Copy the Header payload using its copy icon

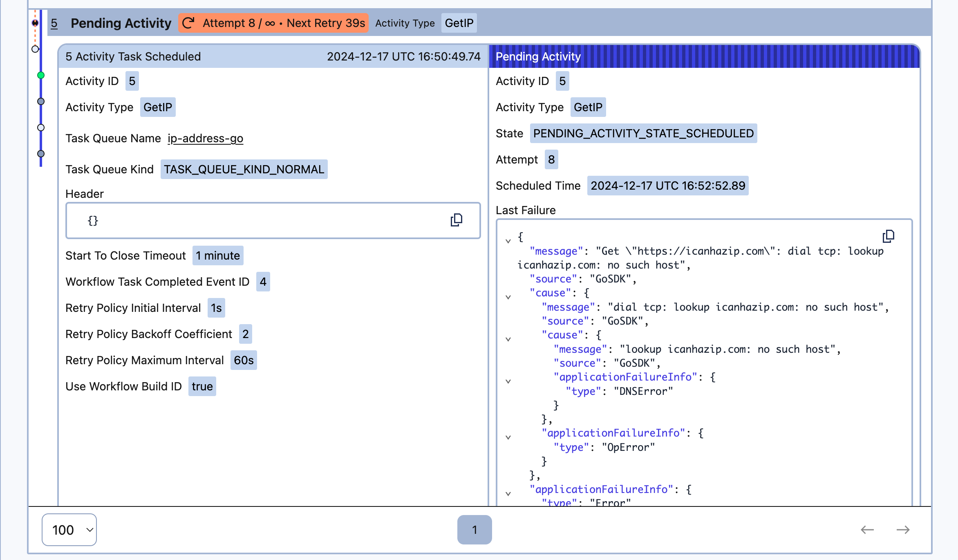pos(457,220)
